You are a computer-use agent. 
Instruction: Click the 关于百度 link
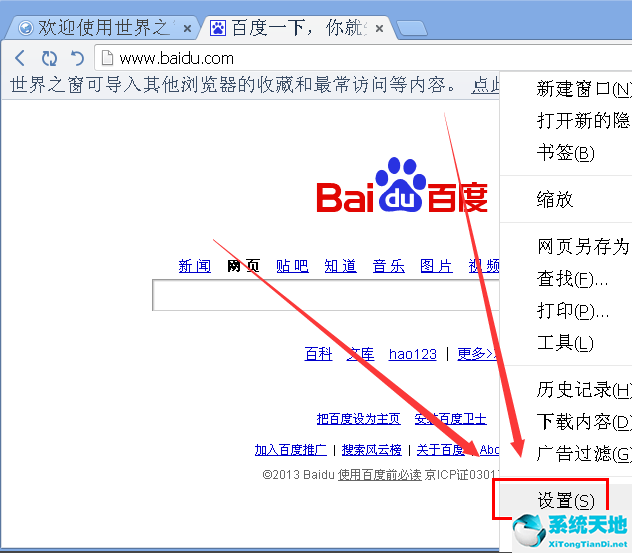click(441, 449)
